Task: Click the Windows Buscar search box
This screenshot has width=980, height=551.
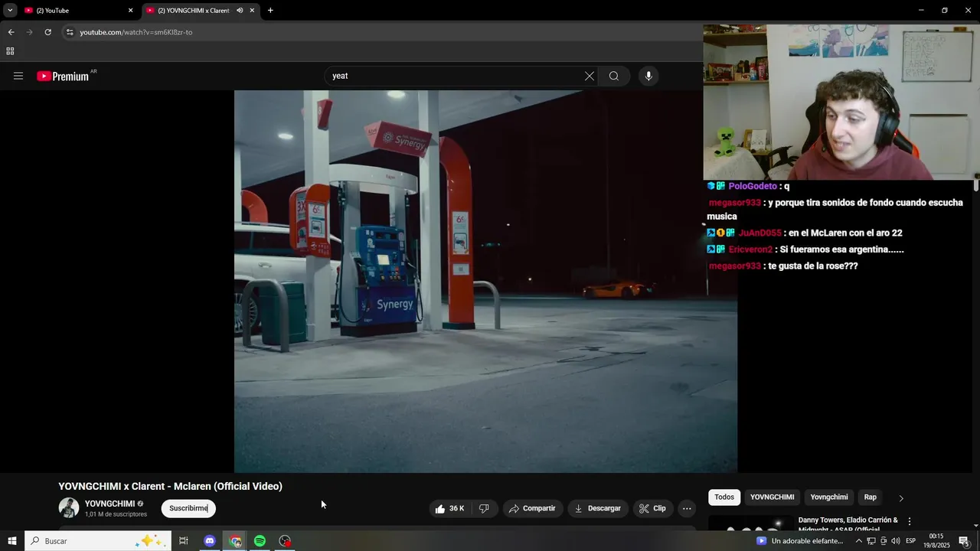Action: coord(97,541)
